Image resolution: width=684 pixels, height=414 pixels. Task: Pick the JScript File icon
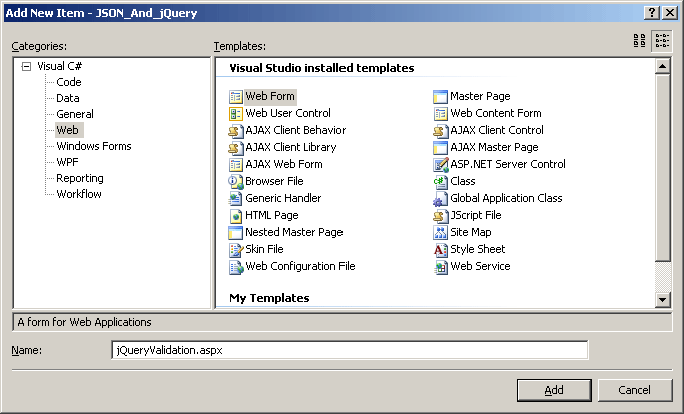pyautogui.click(x=441, y=216)
